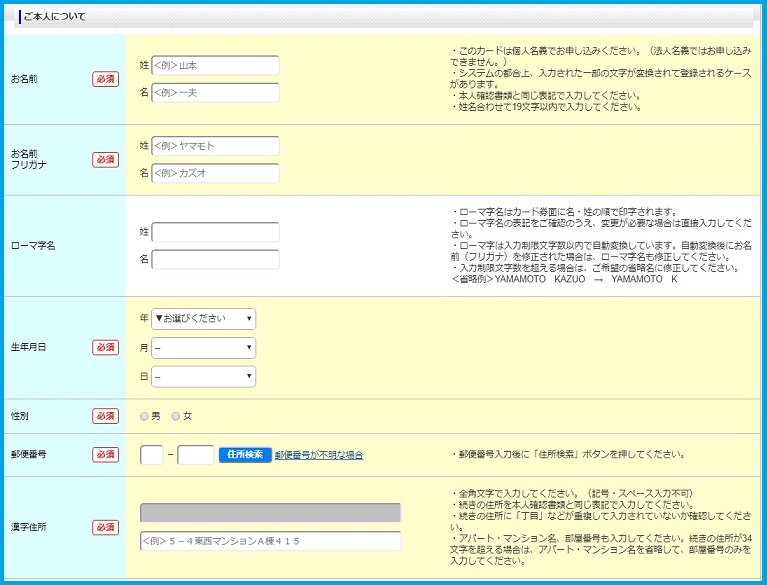Click the address field with 東西マンション placeholder
Screen dimensions: 768x585
click(270, 541)
